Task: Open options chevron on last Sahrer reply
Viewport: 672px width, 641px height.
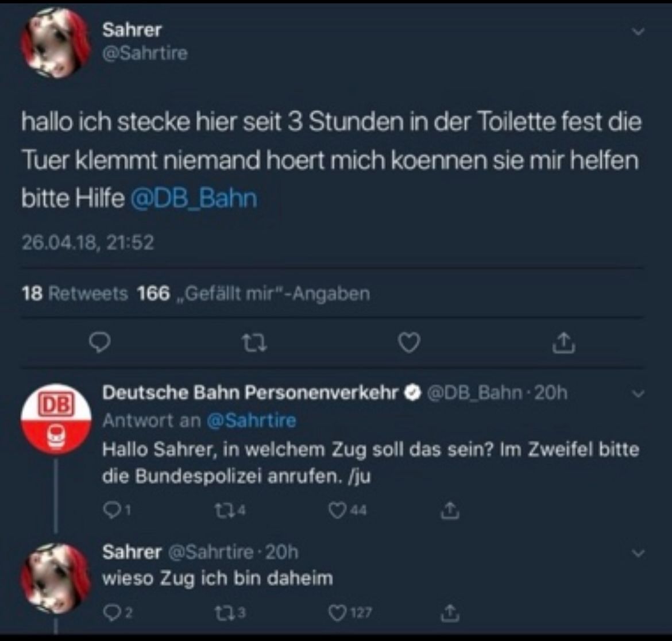Action: 638,553
